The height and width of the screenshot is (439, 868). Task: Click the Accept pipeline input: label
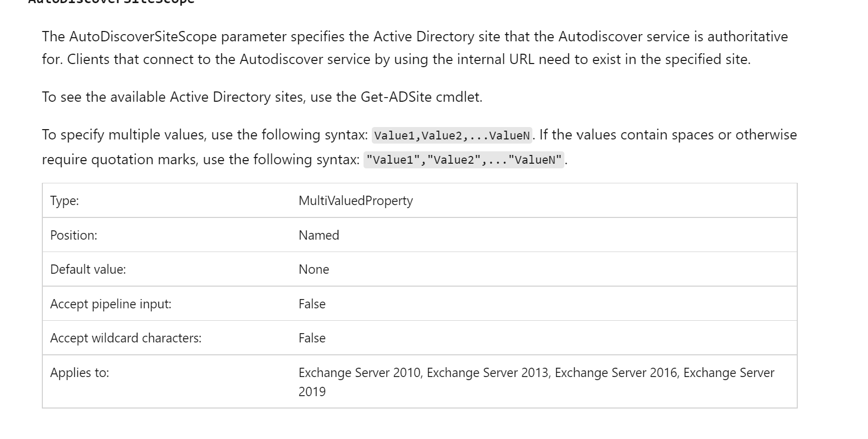click(111, 304)
